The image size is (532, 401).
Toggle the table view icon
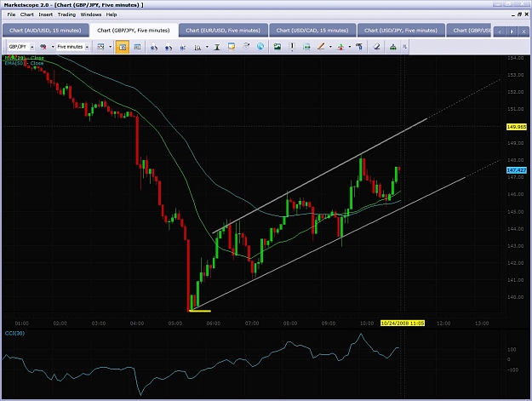coord(137,47)
